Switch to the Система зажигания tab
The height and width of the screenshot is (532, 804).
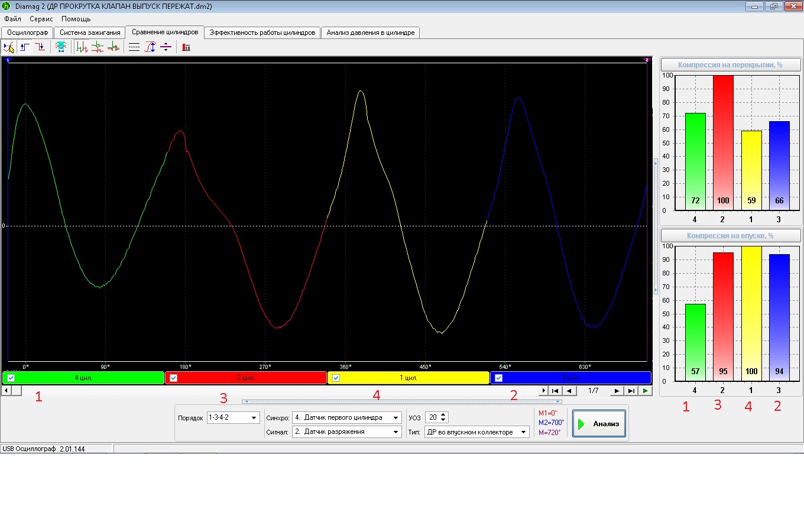(90, 33)
